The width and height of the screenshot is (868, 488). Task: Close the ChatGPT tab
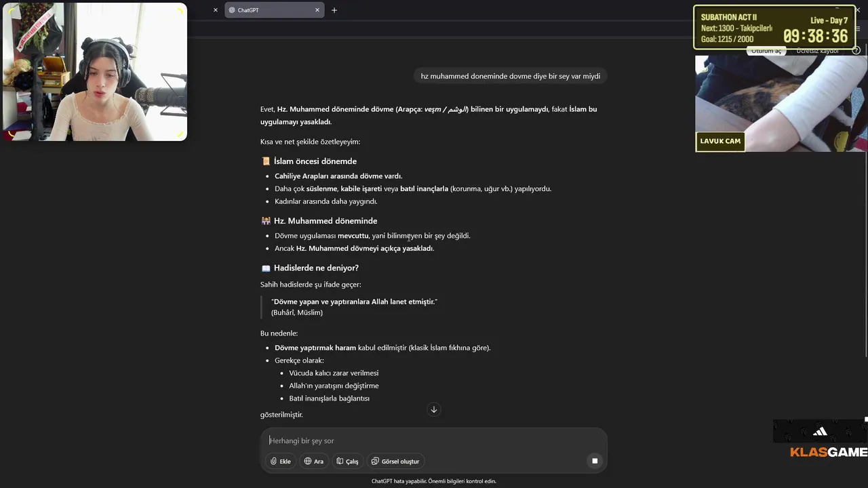(x=317, y=10)
